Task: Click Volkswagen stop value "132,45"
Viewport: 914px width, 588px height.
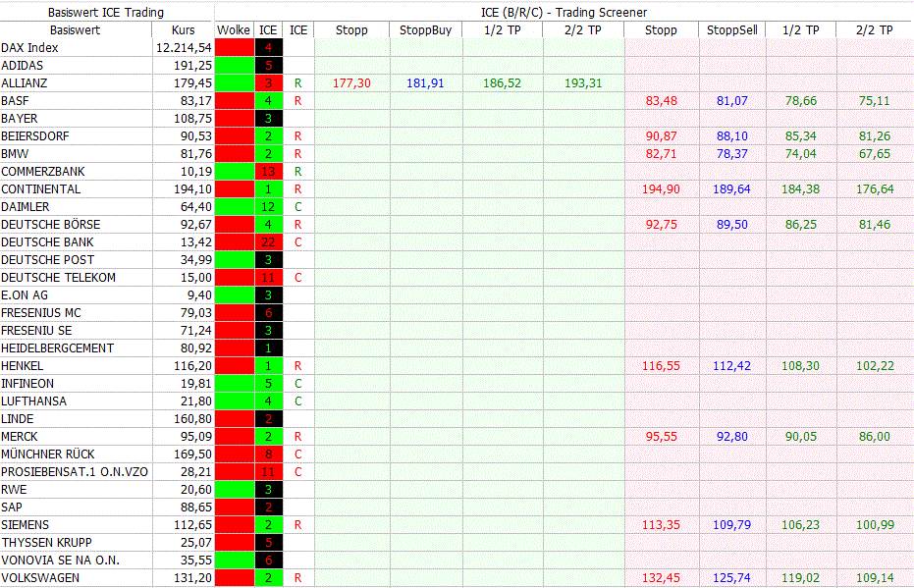Action: click(x=661, y=578)
